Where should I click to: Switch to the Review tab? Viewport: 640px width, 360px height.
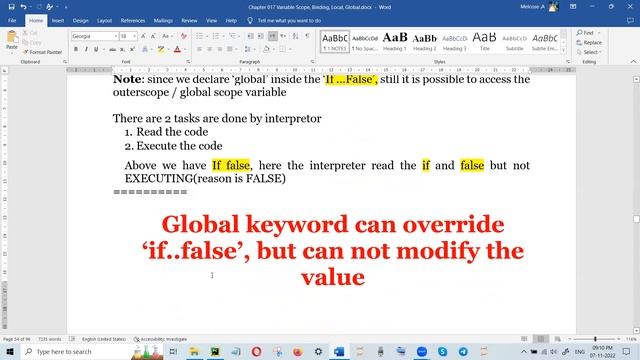tap(189, 20)
